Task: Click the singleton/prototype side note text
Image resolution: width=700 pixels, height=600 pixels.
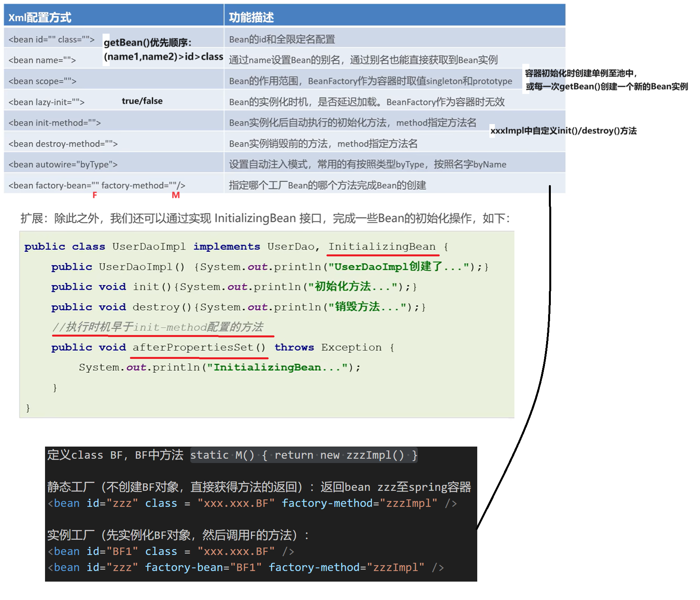Action: pyautogui.click(x=606, y=80)
